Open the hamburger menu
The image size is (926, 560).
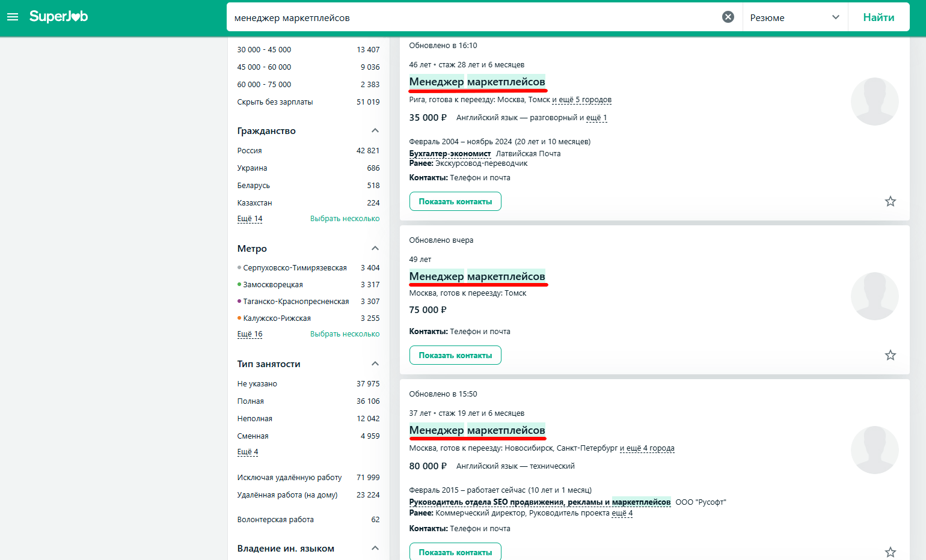(x=13, y=17)
